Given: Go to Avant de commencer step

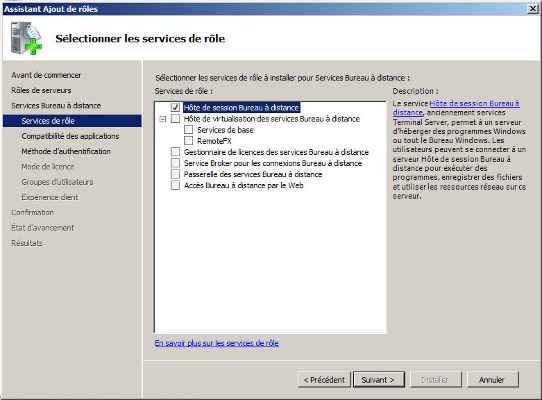Looking at the screenshot, I should point(46,75).
